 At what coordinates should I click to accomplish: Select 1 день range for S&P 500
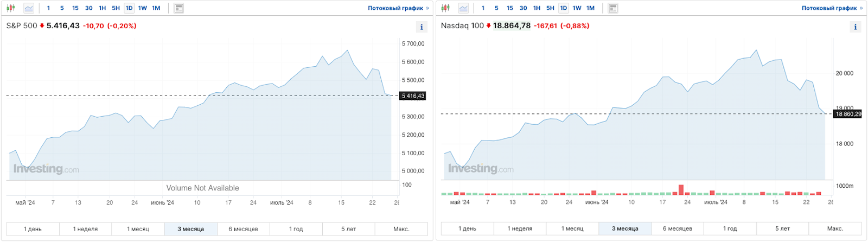click(x=33, y=229)
